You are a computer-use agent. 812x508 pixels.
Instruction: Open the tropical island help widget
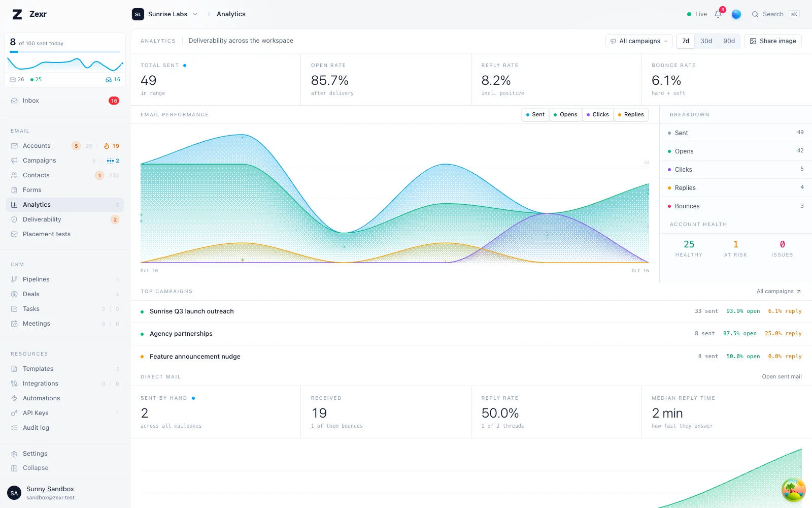[x=793, y=490]
